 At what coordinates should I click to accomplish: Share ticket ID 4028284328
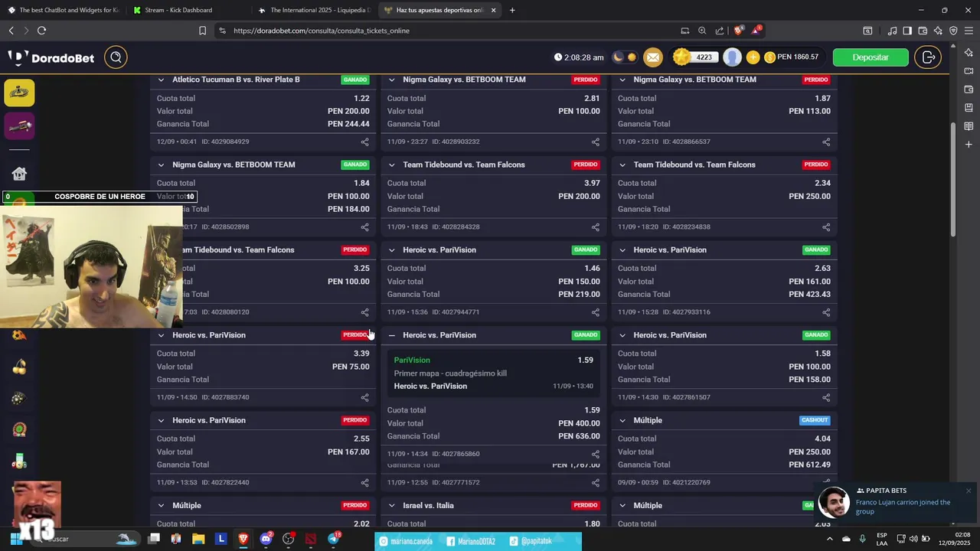pos(595,227)
